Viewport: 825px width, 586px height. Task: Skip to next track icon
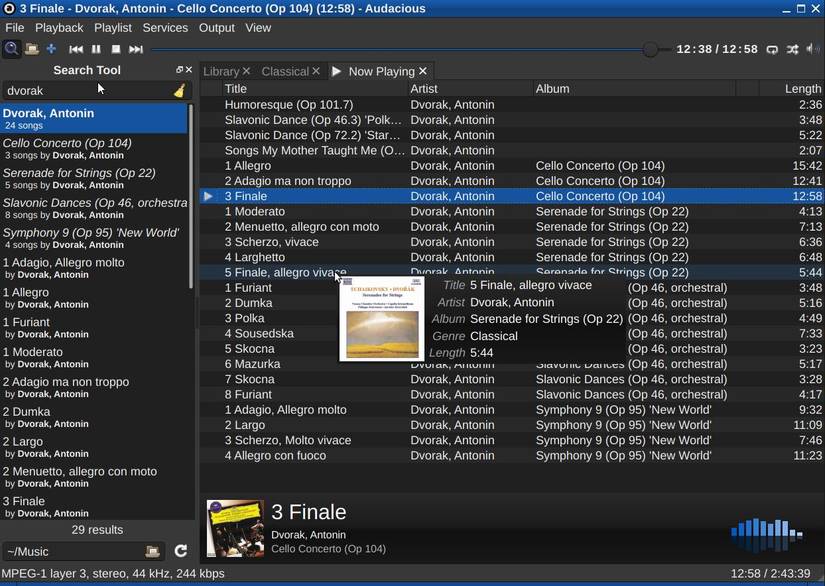[x=136, y=48]
